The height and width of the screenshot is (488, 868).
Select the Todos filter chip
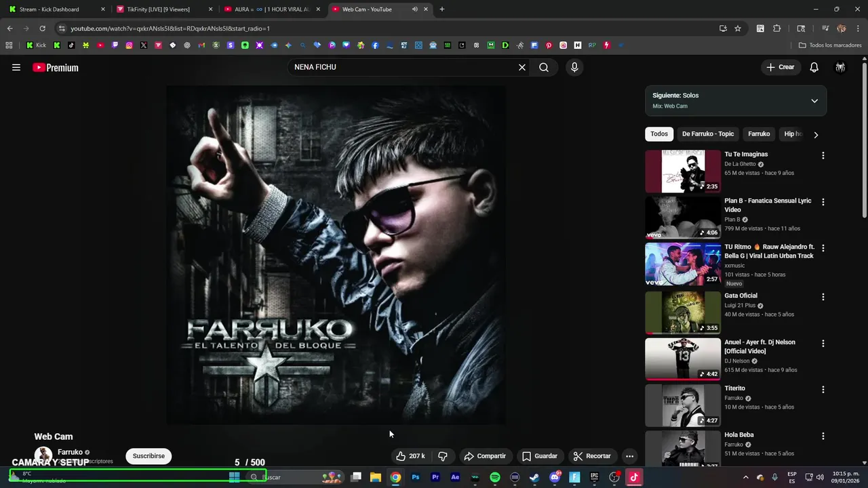click(x=659, y=134)
